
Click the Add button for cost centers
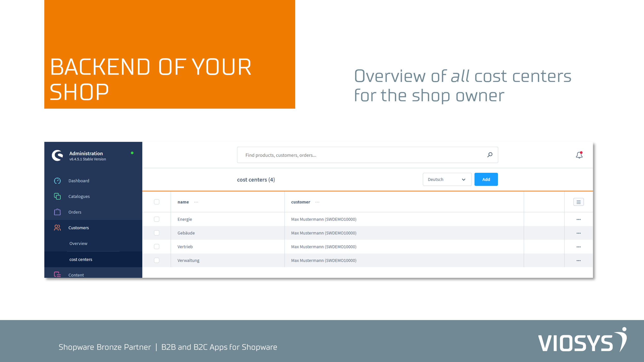pyautogui.click(x=485, y=179)
